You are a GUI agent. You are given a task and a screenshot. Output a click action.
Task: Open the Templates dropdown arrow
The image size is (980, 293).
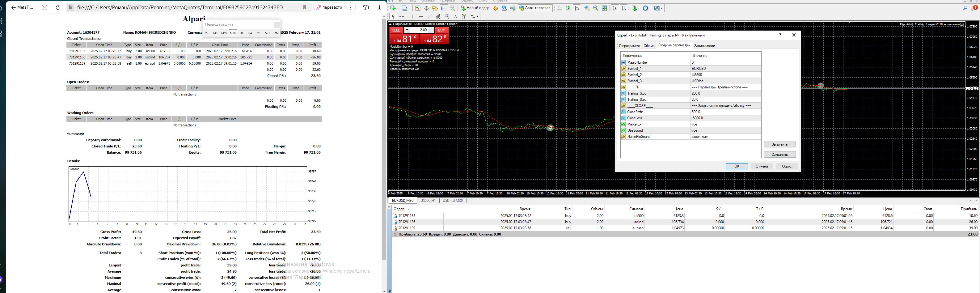click(662, 8)
